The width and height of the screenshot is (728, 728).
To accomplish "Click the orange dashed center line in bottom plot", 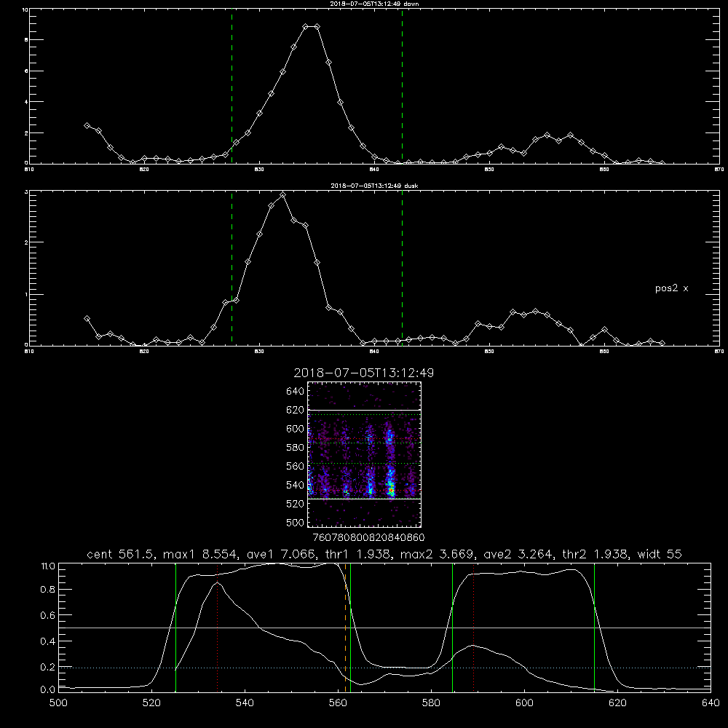I will click(345, 628).
